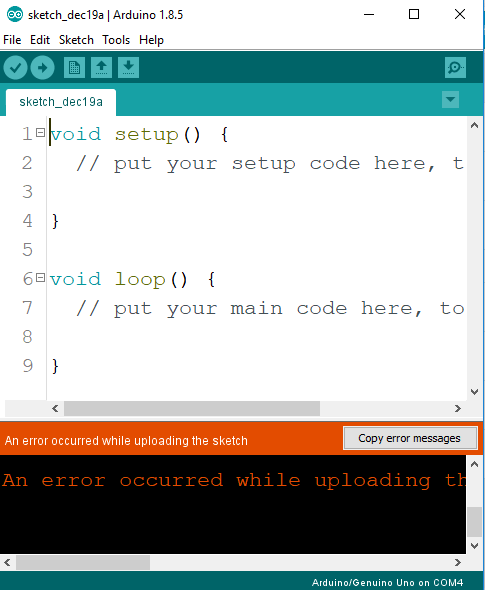Click the 'void setup() {' code line
The height and width of the screenshot is (590, 485).
click(x=139, y=134)
